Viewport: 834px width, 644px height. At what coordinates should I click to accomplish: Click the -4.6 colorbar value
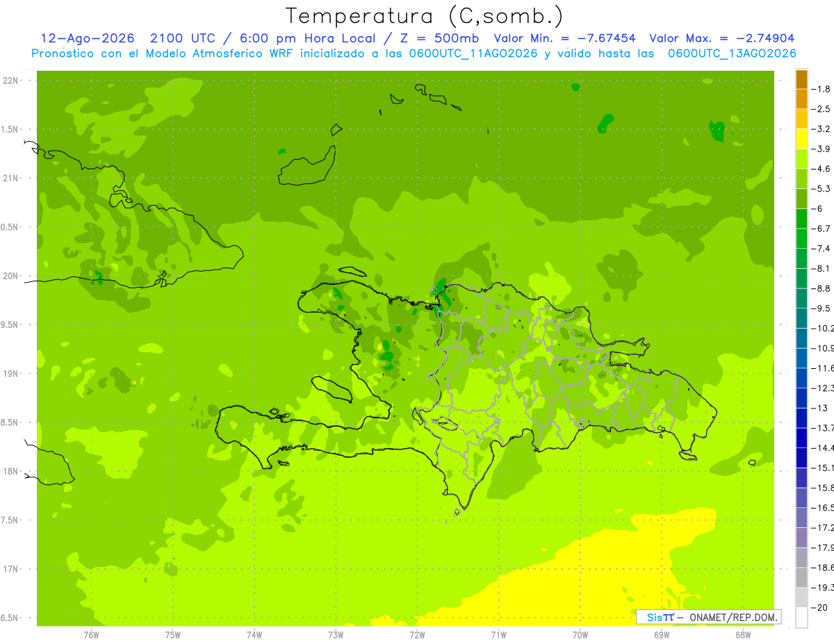click(821, 169)
